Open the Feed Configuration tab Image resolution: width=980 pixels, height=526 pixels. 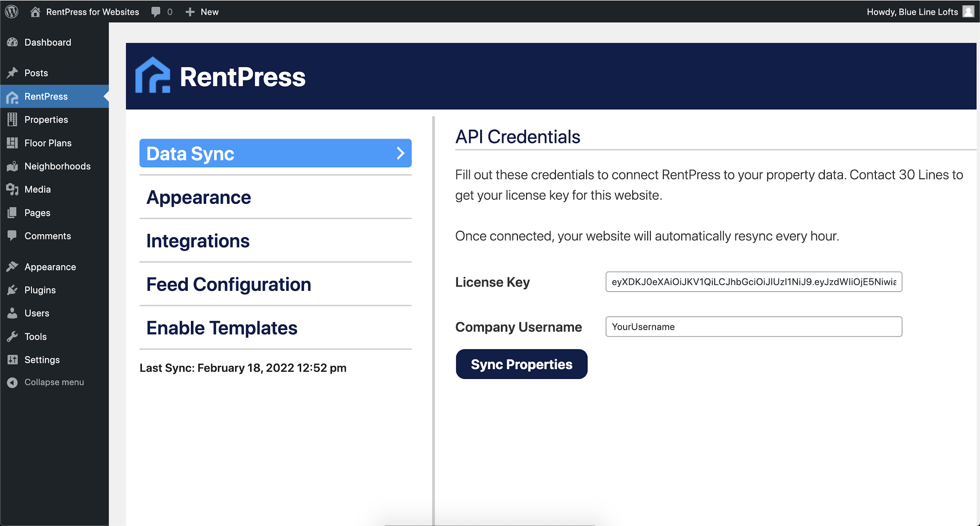click(276, 284)
